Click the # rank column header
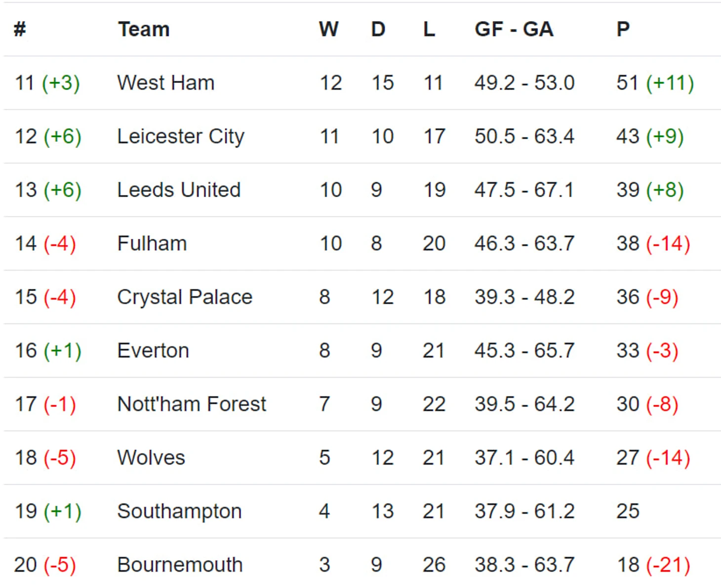 coord(20,29)
